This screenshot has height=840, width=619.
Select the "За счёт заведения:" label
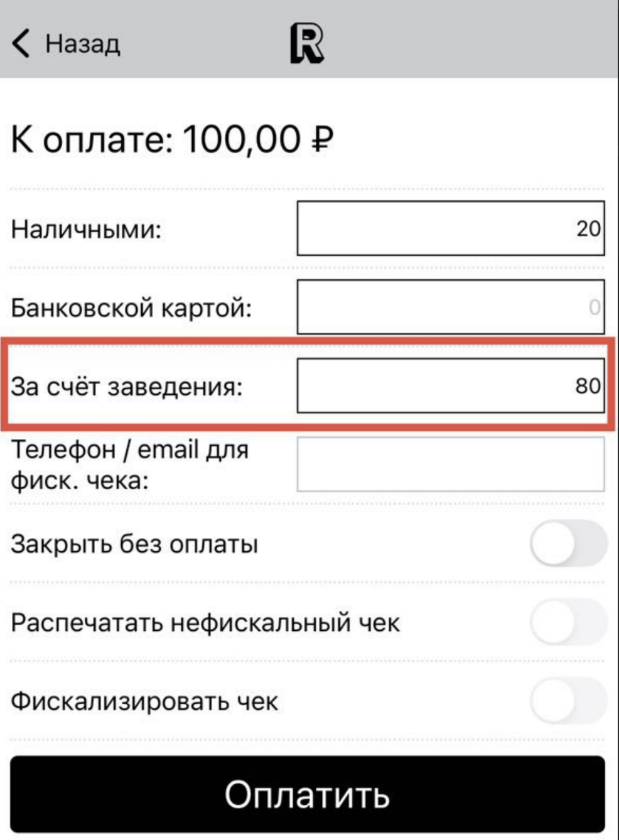[126, 386]
